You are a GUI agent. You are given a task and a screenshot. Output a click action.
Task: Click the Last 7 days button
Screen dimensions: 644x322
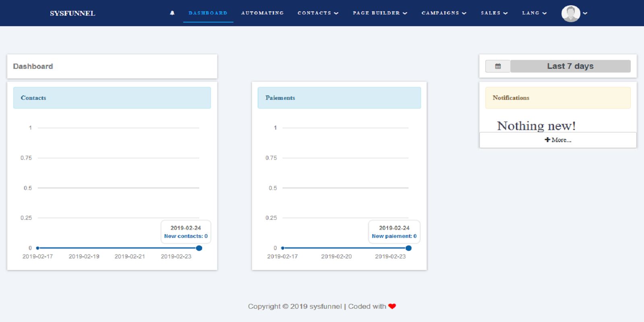[x=570, y=66]
